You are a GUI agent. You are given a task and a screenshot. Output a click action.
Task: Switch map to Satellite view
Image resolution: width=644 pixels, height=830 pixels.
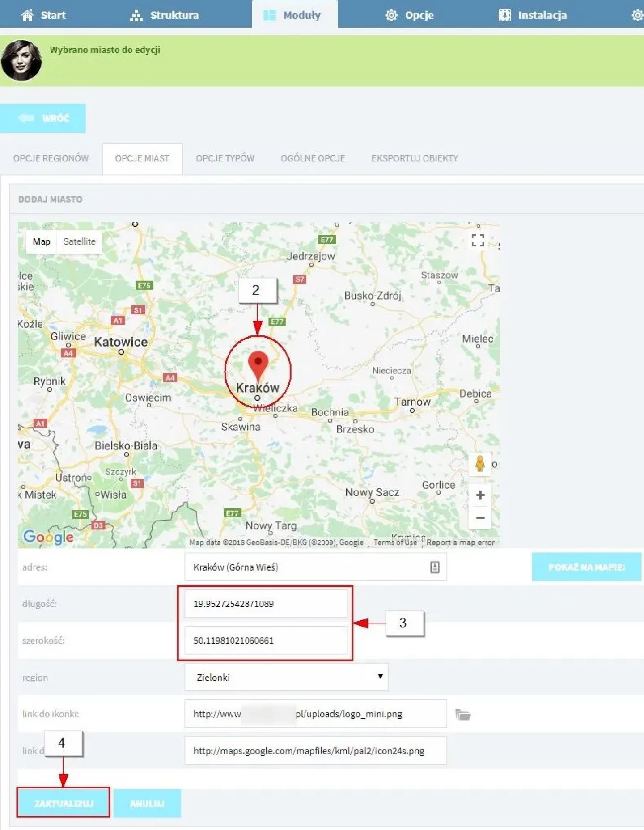pyautogui.click(x=79, y=241)
